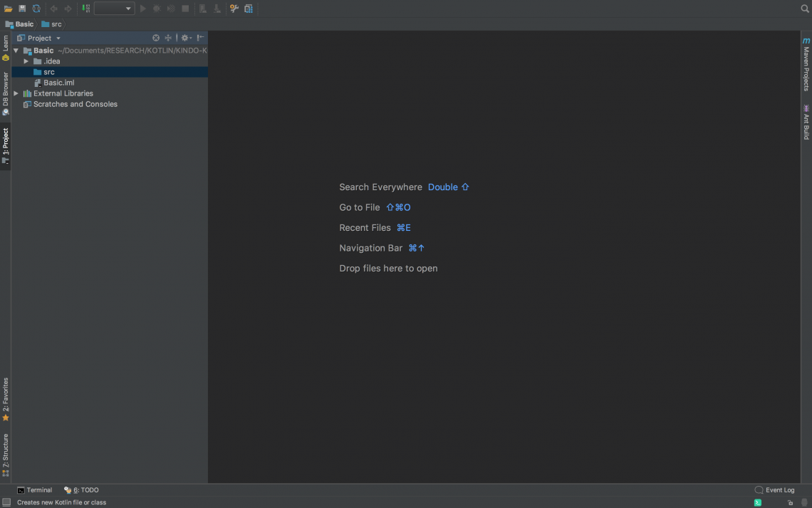Open the Event Log
Image resolution: width=812 pixels, height=508 pixels.
click(x=779, y=489)
